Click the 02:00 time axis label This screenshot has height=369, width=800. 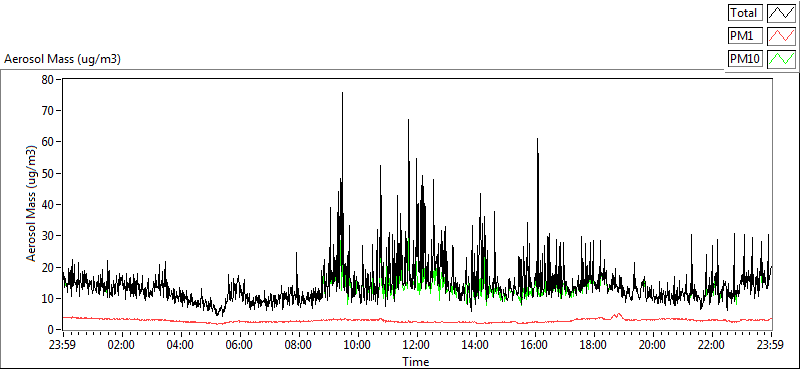(x=121, y=345)
